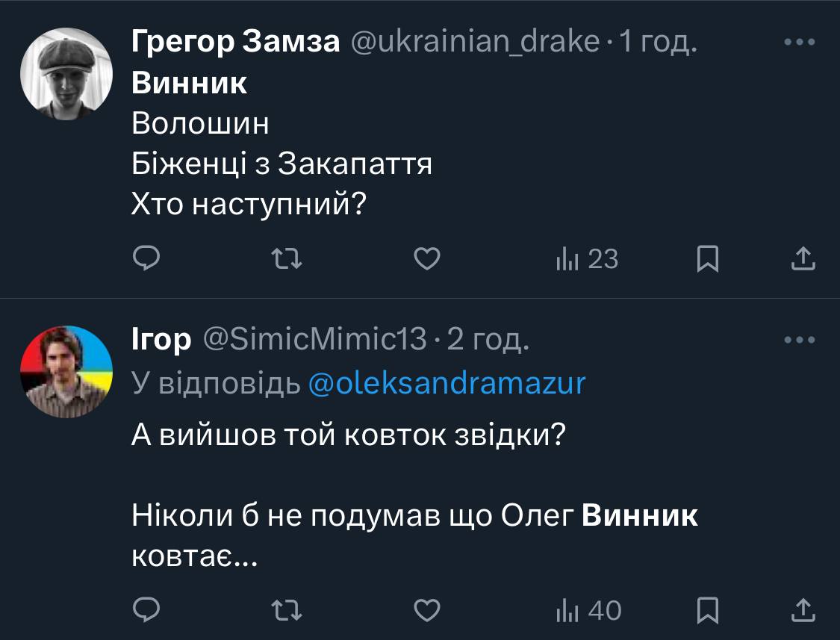
Task: Repost the Грегор Замза tweet
Action: [286, 259]
